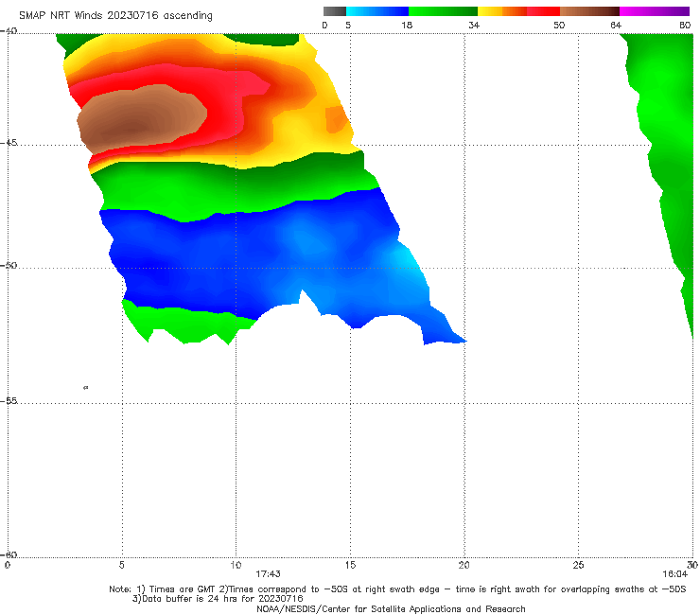Click the brown segment of the color bar
This screenshot has height=615, width=700.
click(x=589, y=11)
